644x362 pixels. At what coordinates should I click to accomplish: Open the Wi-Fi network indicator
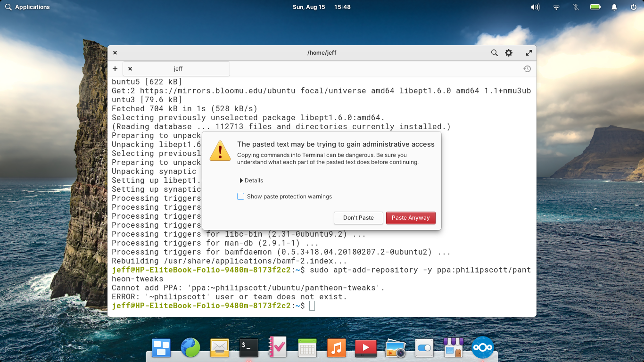click(x=556, y=7)
